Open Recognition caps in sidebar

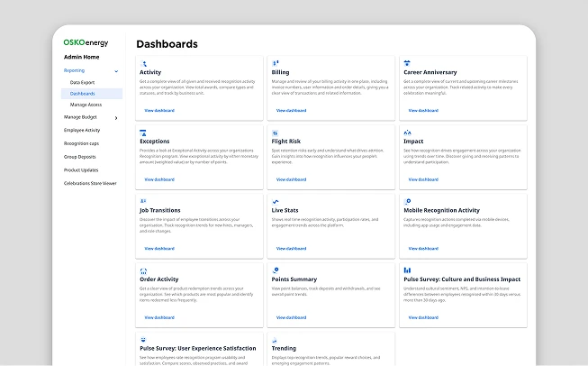(81, 143)
